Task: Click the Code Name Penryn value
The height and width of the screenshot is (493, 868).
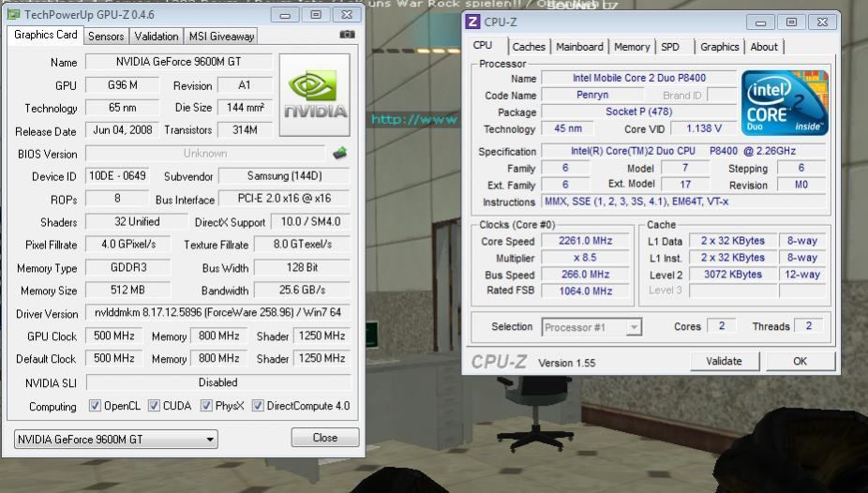Action: 592,95
